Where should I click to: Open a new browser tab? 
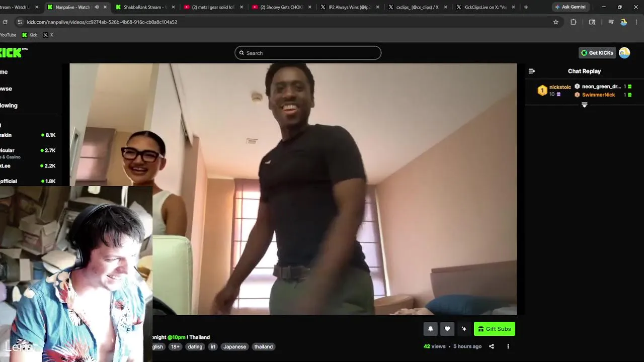click(x=526, y=7)
